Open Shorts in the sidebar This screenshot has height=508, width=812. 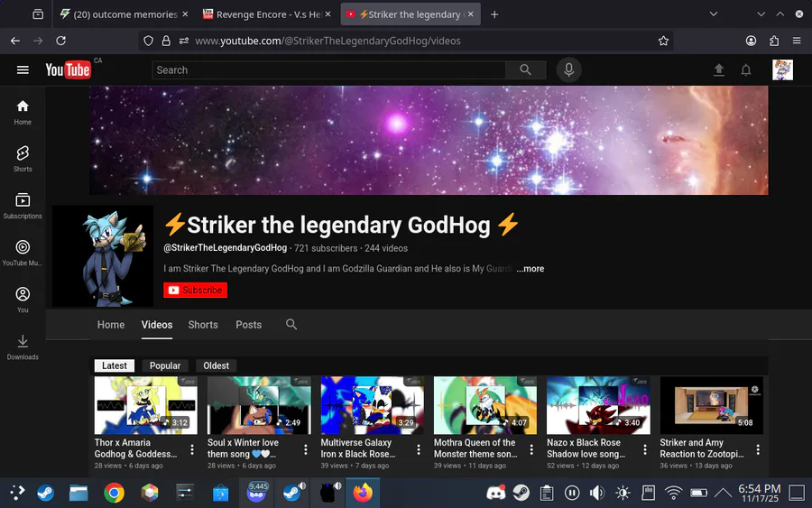pyautogui.click(x=23, y=159)
